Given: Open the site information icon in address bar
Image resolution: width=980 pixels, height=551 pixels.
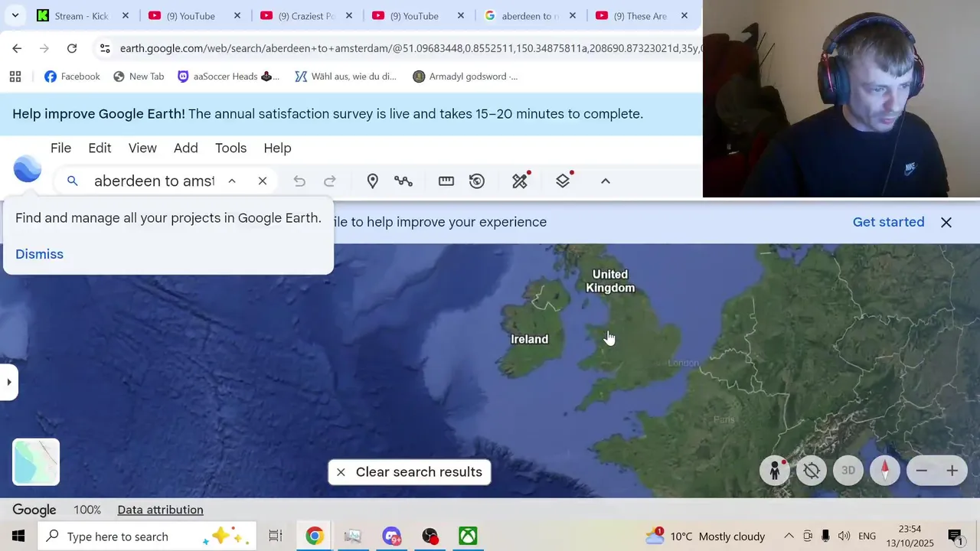Looking at the screenshot, I should (x=105, y=48).
